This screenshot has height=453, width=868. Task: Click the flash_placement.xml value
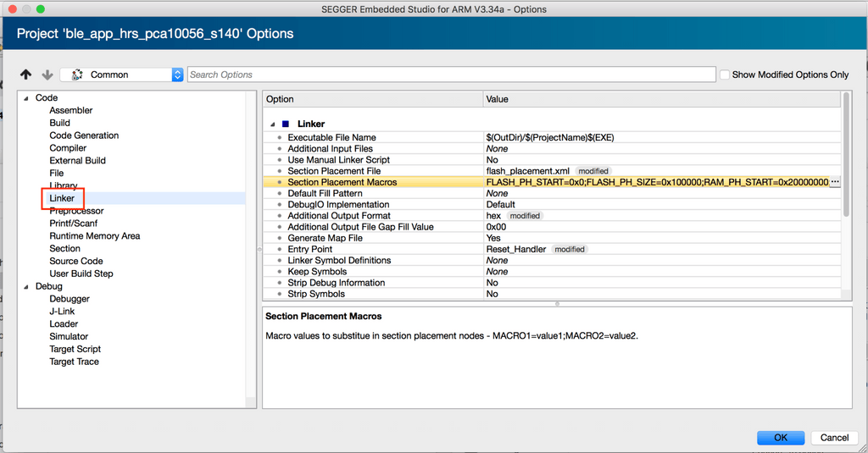(527, 171)
